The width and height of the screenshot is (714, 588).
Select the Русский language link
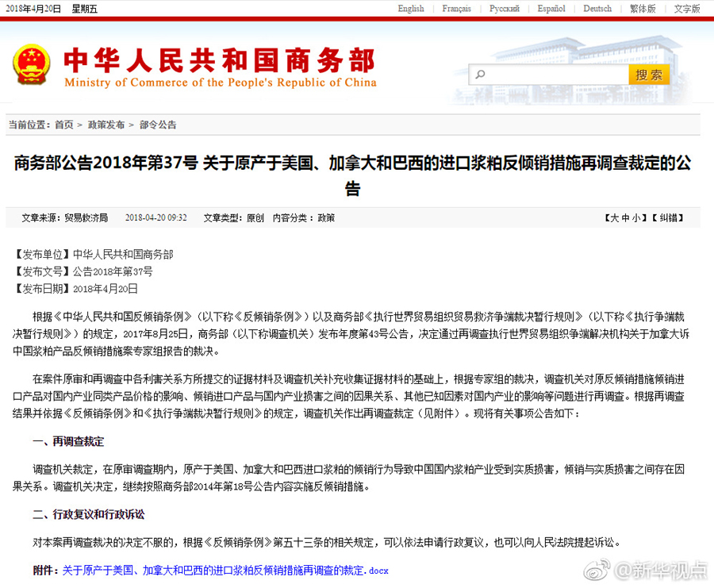[x=505, y=9]
